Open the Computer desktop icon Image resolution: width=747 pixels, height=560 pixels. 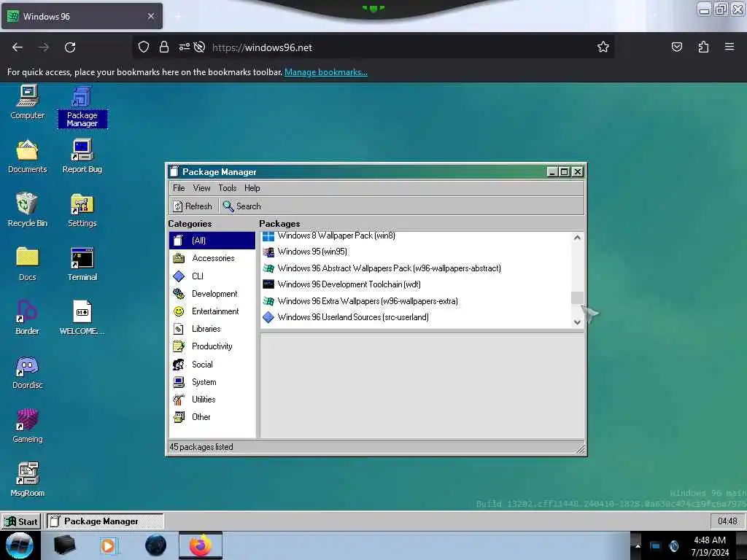pos(27,102)
